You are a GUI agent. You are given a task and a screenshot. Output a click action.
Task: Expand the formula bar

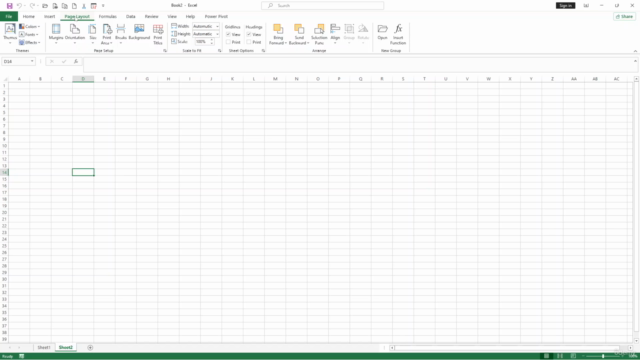[x=635, y=61]
